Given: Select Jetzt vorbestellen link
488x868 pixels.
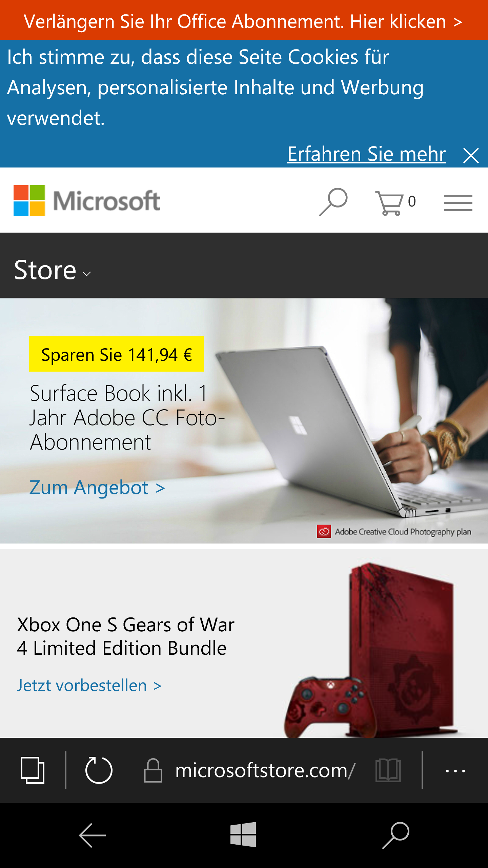Looking at the screenshot, I should (x=89, y=685).
